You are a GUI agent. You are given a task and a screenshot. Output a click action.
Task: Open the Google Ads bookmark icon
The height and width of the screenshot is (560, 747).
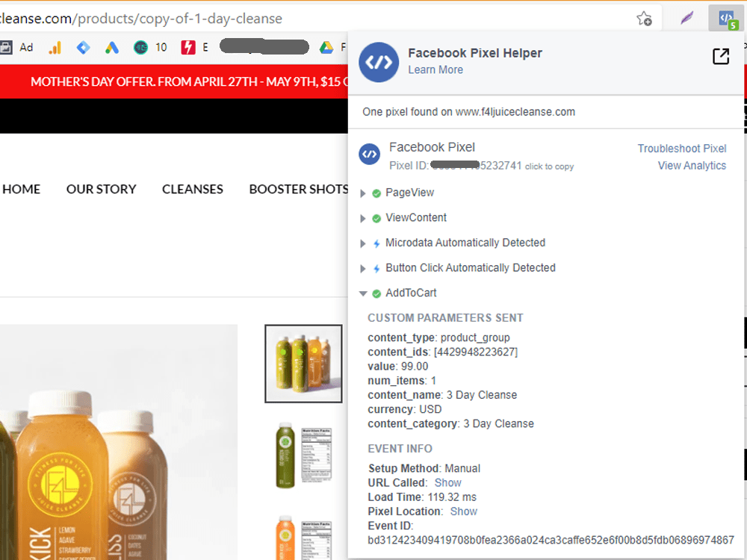[x=112, y=47]
